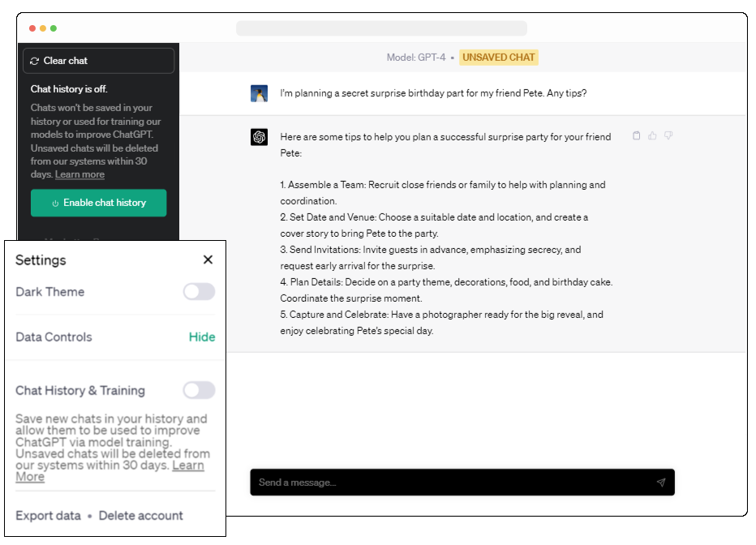The image size is (756, 545).
Task: Click the Send a message input field
Action: (462, 483)
